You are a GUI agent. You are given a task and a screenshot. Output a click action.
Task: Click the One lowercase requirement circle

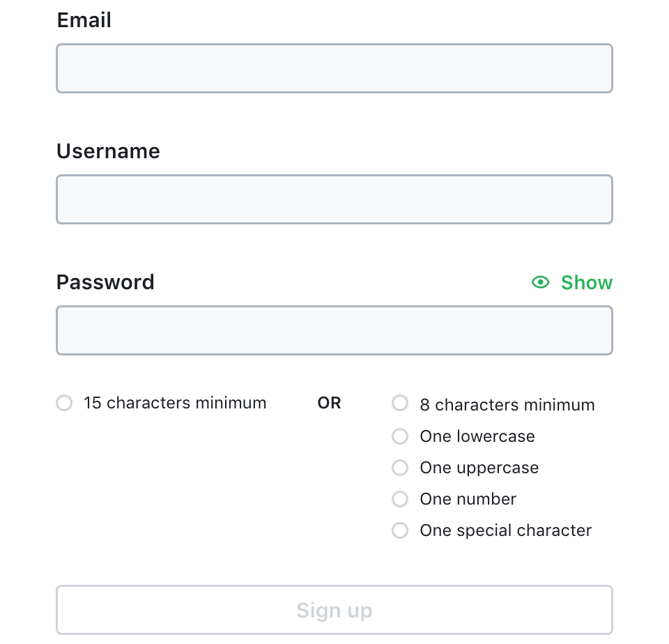pos(400,436)
